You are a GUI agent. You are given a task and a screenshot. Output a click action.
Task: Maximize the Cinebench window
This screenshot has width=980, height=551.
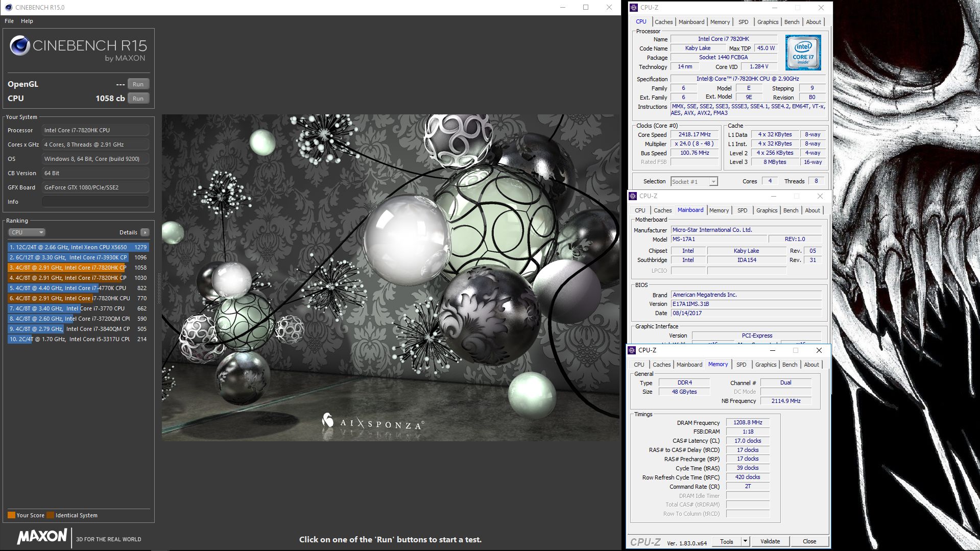tap(586, 7)
